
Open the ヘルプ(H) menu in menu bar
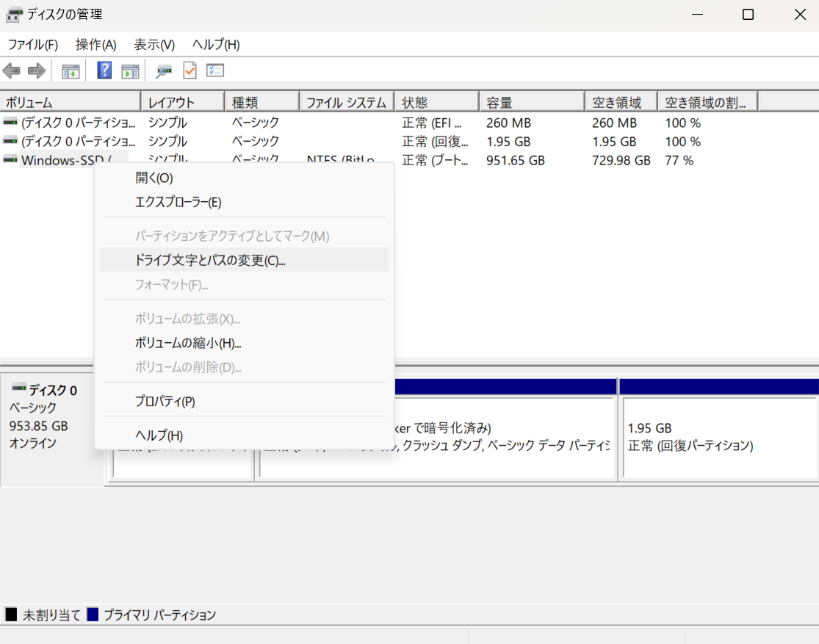point(216,44)
